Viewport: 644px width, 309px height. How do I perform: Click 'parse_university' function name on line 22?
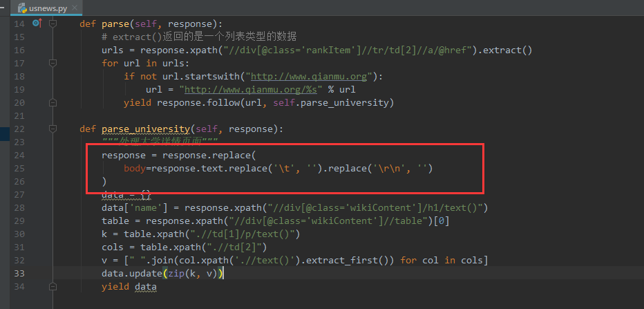coord(146,129)
